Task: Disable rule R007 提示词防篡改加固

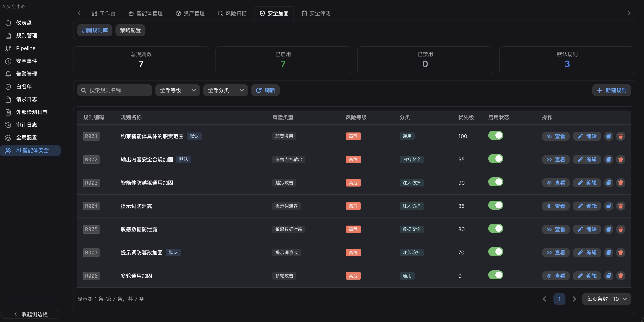Action: [x=496, y=252]
